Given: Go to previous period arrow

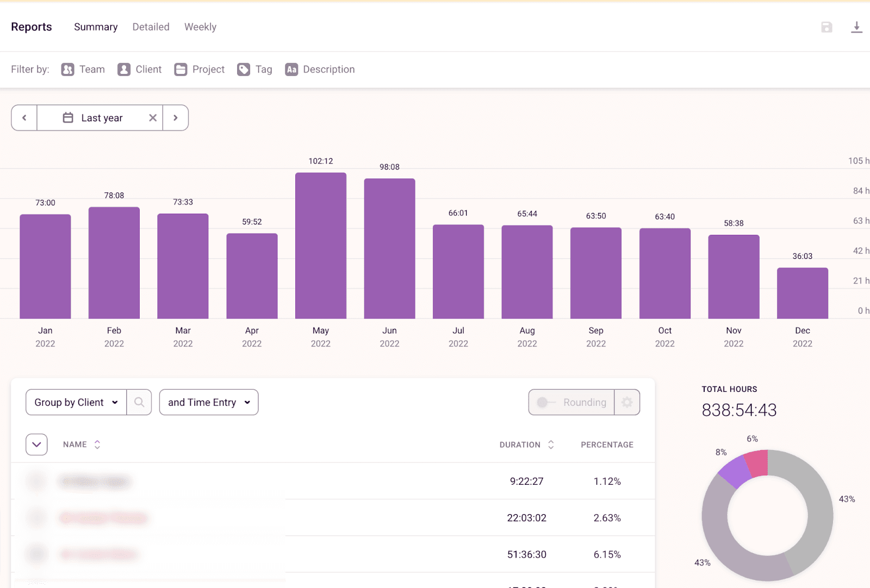Looking at the screenshot, I should (24, 118).
